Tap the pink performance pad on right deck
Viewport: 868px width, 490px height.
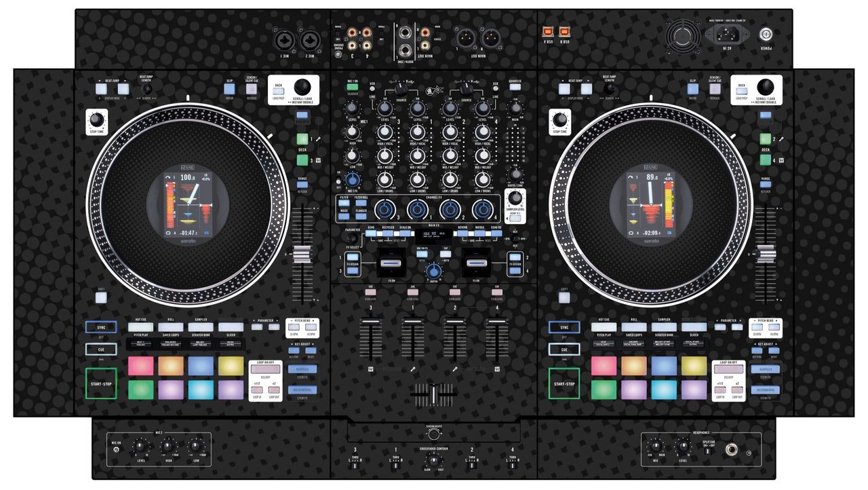point(604,366)
